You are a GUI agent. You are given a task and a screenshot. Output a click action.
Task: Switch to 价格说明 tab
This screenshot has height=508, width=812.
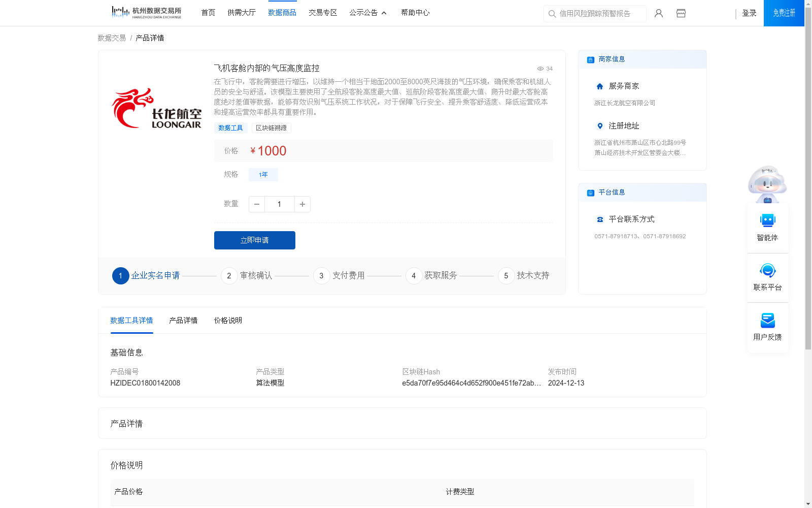[x=228, y=321]
